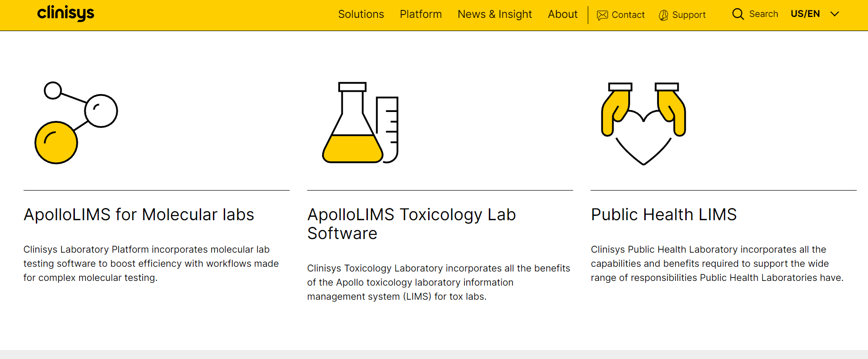Open the Platform menu

pos(421,14)
